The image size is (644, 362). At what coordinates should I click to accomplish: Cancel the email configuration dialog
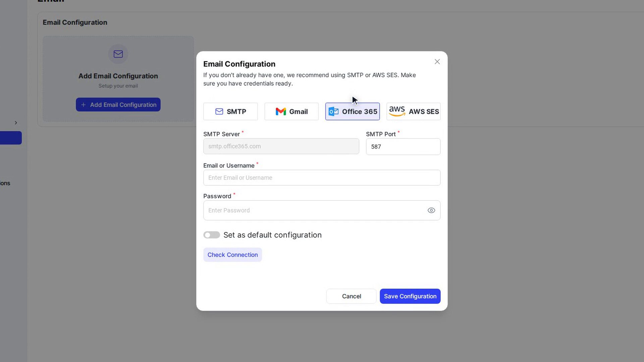coord(351,296)
